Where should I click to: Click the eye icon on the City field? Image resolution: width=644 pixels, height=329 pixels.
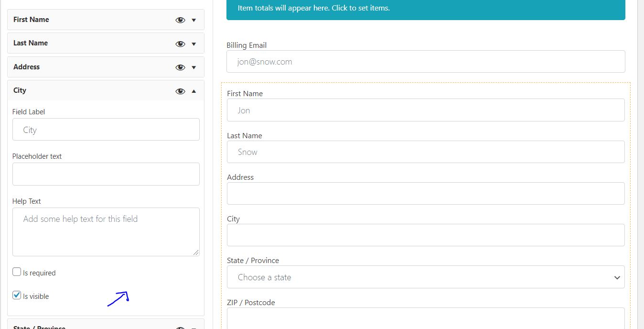click(x=180, y=91)
